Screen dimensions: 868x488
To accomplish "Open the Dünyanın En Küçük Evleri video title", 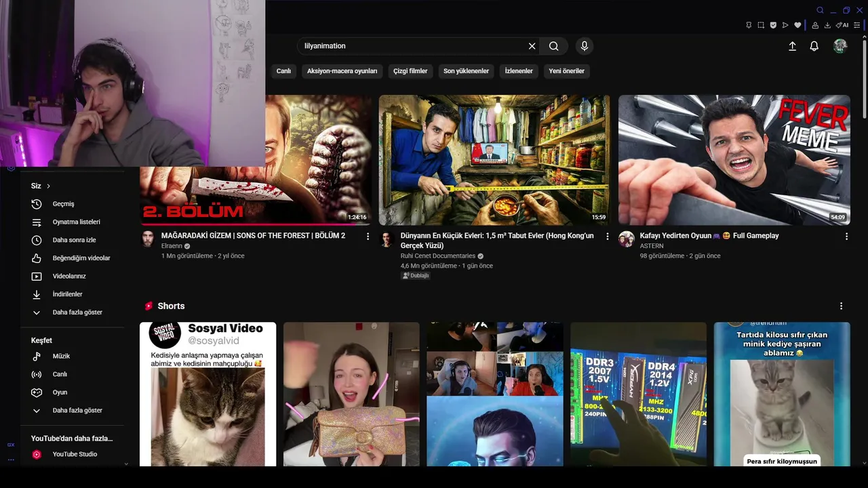I will click(497, 241).
